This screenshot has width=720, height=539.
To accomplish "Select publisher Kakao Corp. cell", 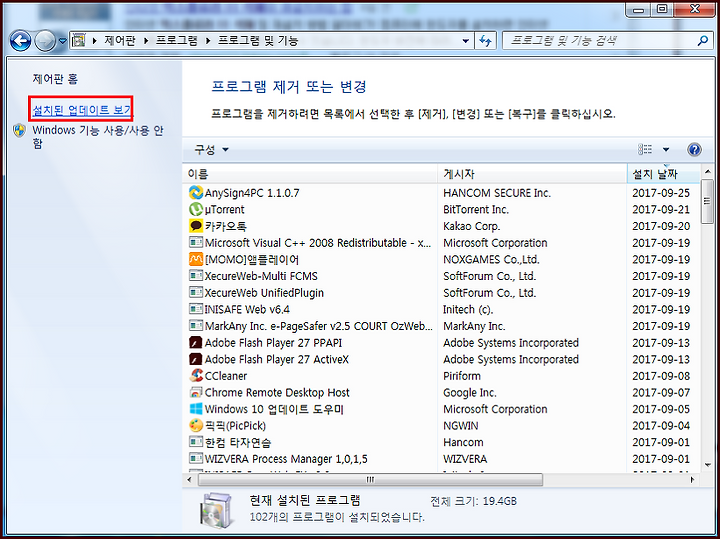I will tap(472, 226).
